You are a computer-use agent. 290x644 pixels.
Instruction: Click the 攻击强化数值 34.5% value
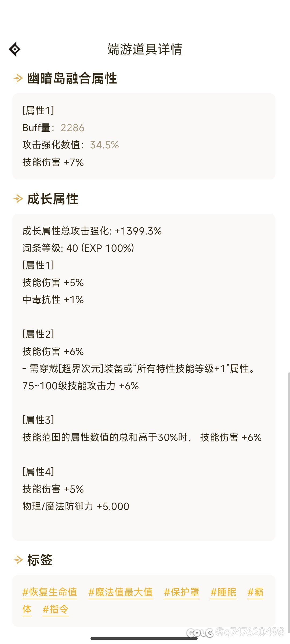click(104, 145)
